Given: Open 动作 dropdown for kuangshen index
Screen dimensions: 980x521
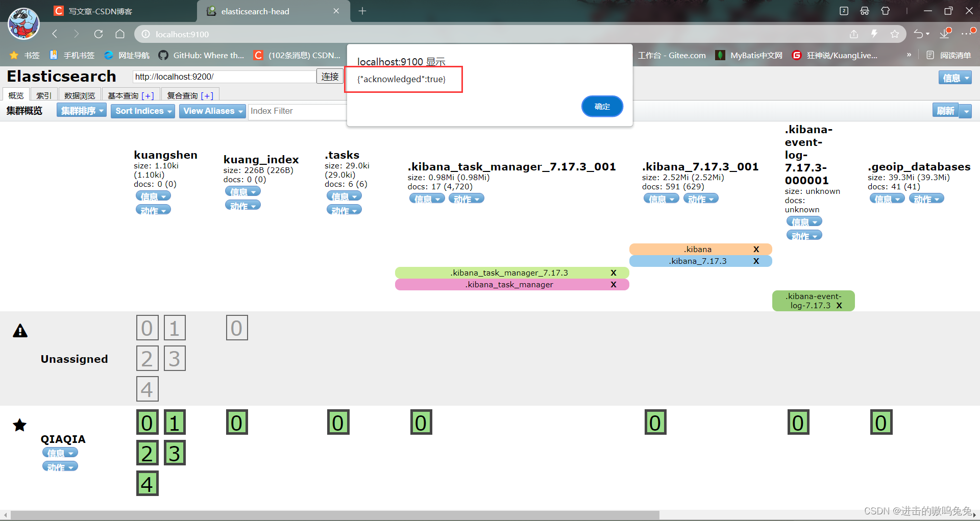Looking at the screenshot, I should (x=153, y=210).
